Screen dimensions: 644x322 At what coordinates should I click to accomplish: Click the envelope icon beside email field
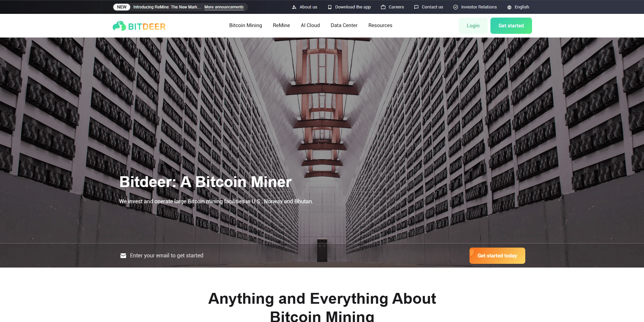(123, 256)
